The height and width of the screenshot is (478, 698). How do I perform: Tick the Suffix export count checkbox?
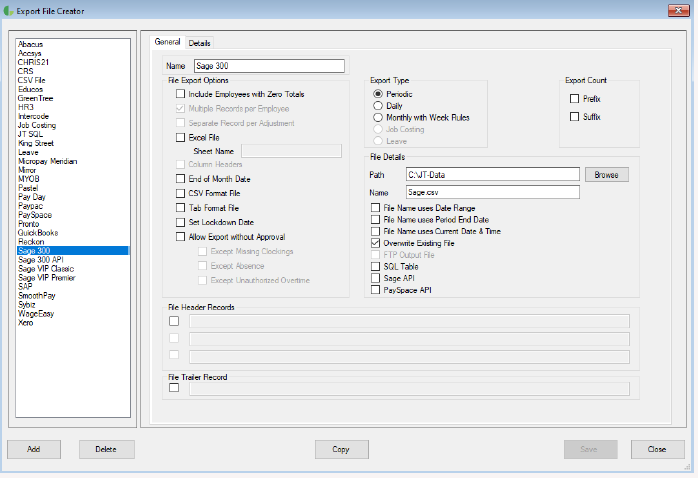point(575,117)
